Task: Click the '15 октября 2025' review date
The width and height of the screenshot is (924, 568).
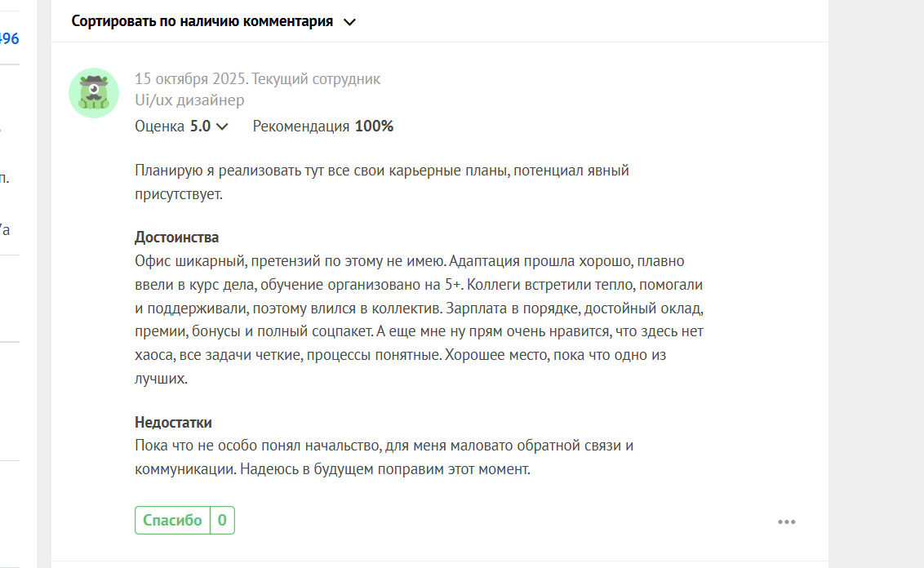Action: [x=190, y=79]
